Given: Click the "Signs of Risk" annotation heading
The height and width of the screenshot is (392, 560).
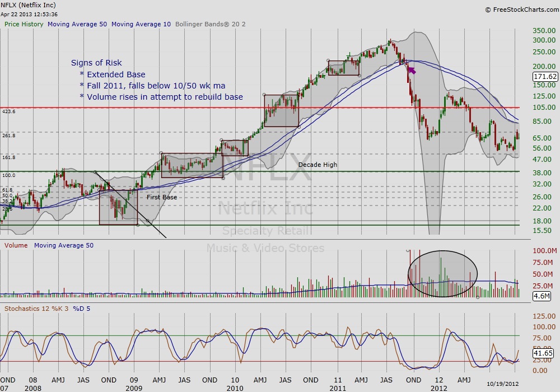Looking at the screenshot, I should click(x=96, y=63).
